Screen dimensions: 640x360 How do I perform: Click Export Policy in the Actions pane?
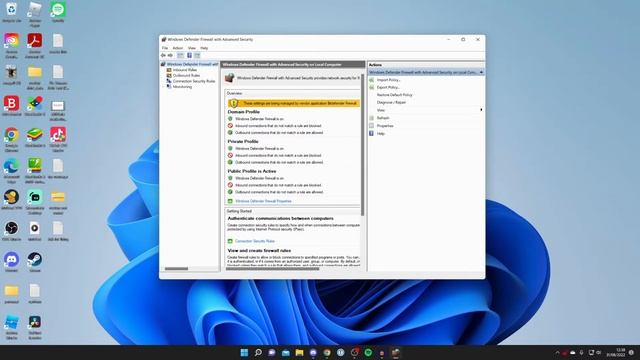click(388, 87)
